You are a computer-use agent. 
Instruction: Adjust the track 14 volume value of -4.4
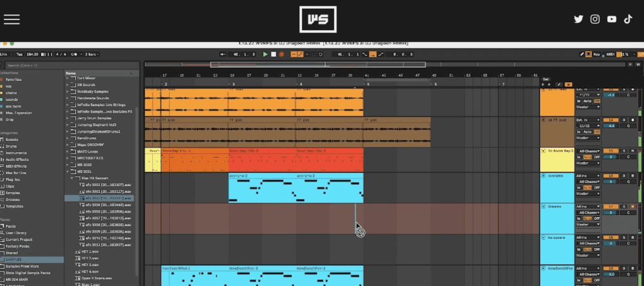[x=610, y=126]
